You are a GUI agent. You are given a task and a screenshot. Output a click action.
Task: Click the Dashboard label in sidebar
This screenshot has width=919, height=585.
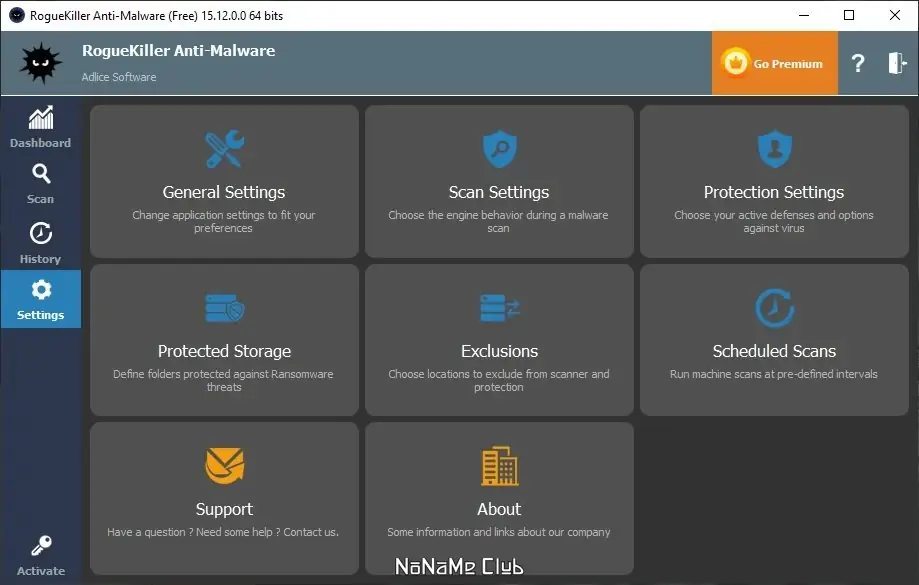(40, 143)
